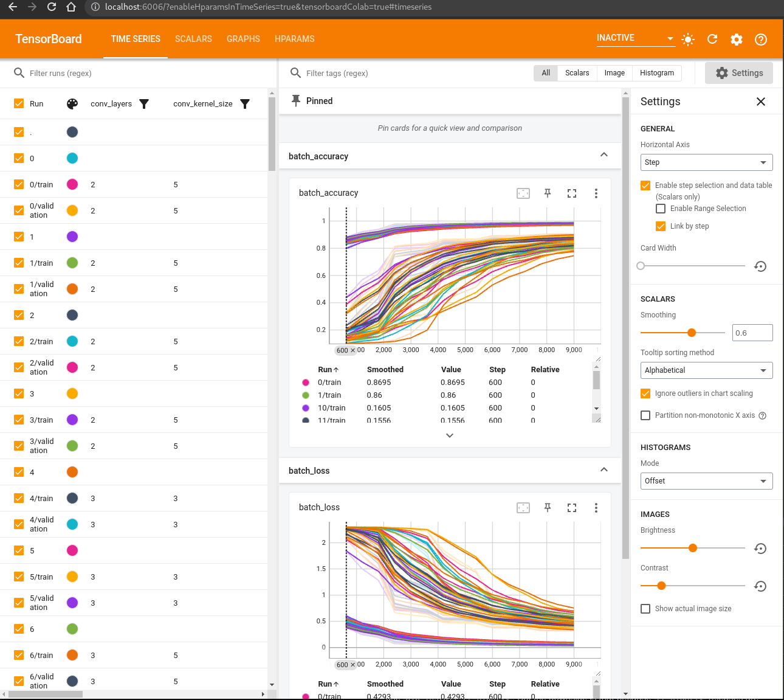
Task: Adjust the Smoothing slider
Action: click(683, 333)
